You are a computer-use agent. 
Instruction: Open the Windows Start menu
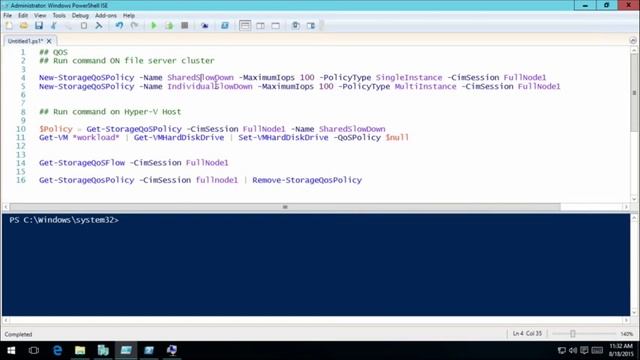point(11,350)
